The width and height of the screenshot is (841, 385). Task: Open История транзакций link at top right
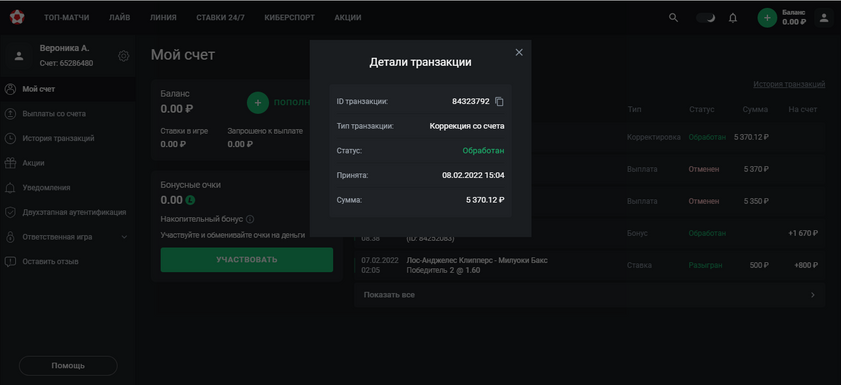(789, 84)
